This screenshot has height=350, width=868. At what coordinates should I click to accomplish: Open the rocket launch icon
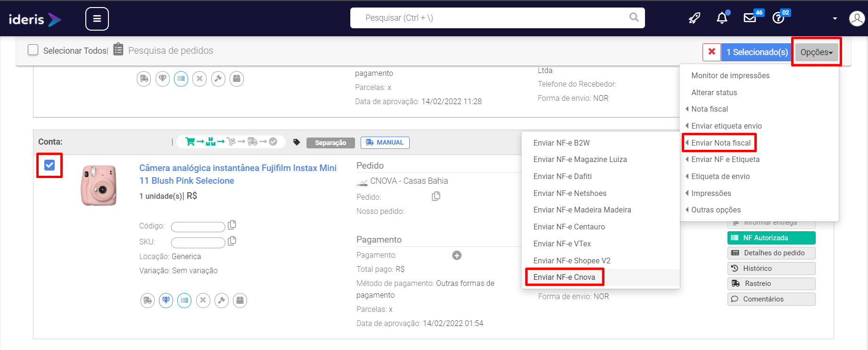tap(694, 18)
